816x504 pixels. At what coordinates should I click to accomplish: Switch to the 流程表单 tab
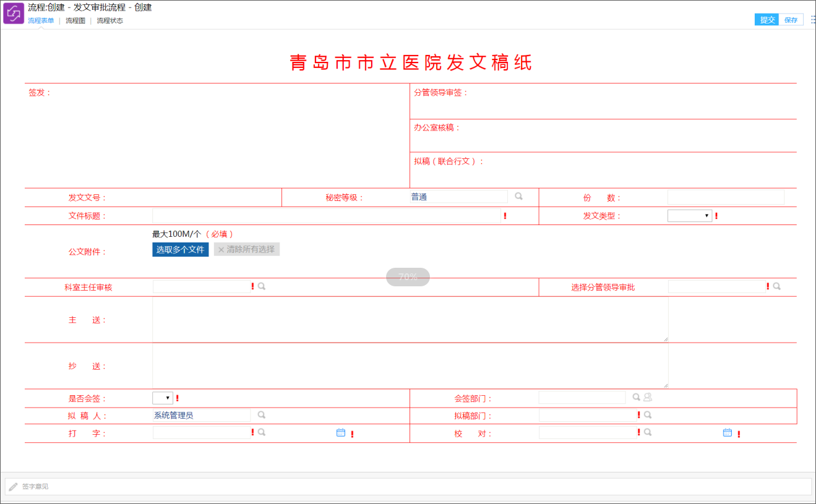41,20
